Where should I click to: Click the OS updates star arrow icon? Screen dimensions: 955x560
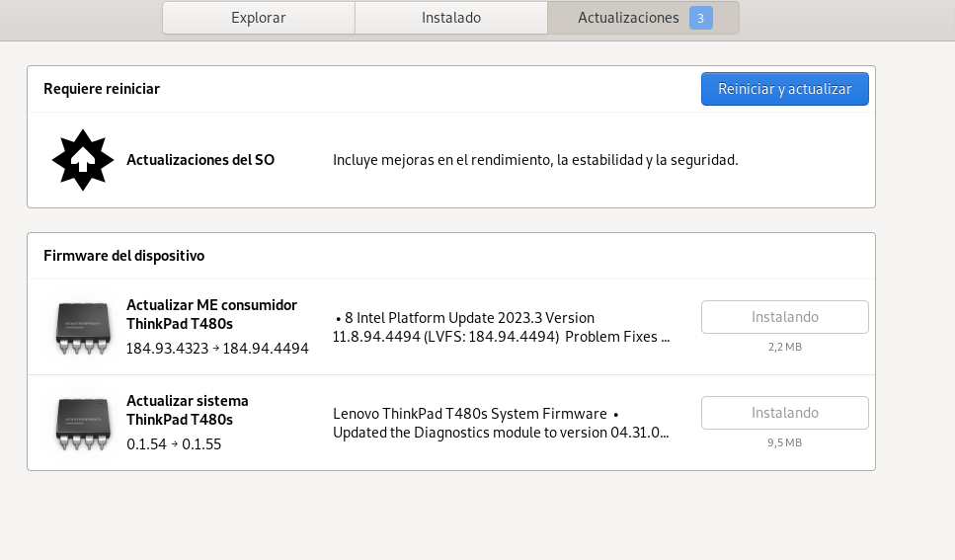[83, 160]
